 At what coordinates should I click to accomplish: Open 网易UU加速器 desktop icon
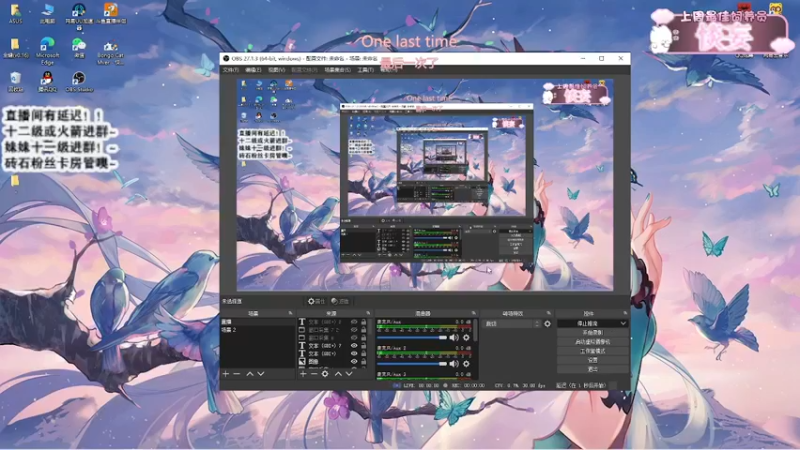(79, 15)
